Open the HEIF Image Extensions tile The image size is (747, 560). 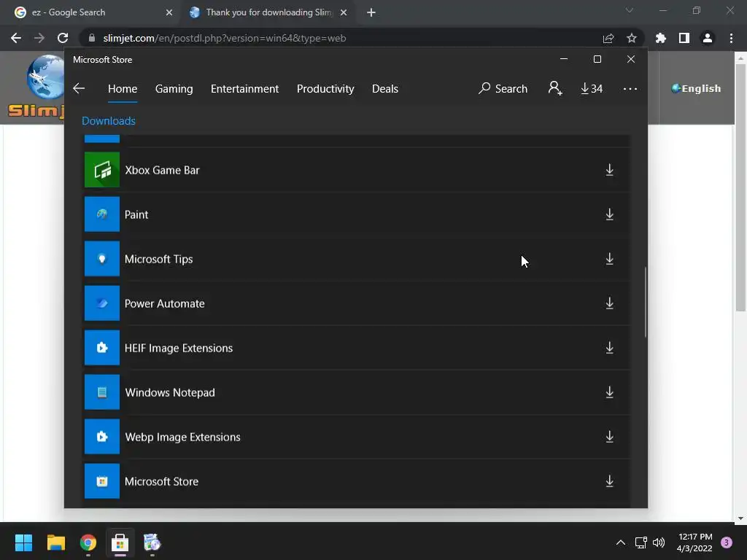(102, 348)
